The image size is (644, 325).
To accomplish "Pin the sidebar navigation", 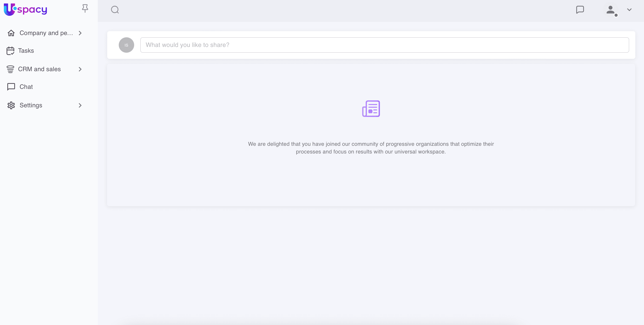I will point(85,8).
